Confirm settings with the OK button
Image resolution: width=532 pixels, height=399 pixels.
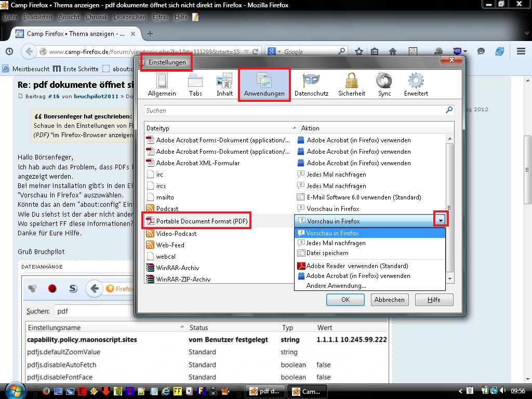coord(345,300)
